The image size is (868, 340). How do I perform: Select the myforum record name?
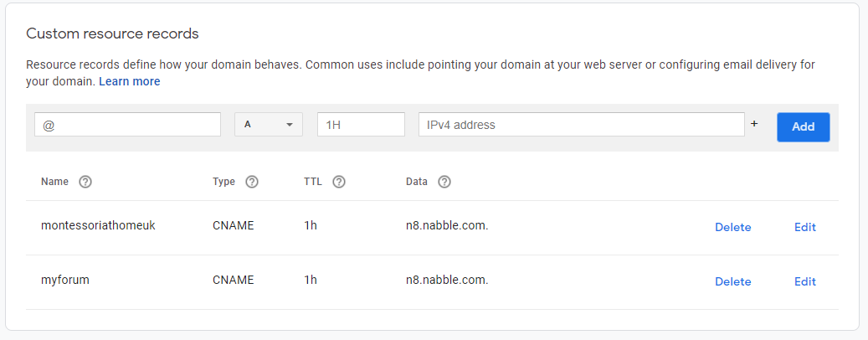coord(65,281)
